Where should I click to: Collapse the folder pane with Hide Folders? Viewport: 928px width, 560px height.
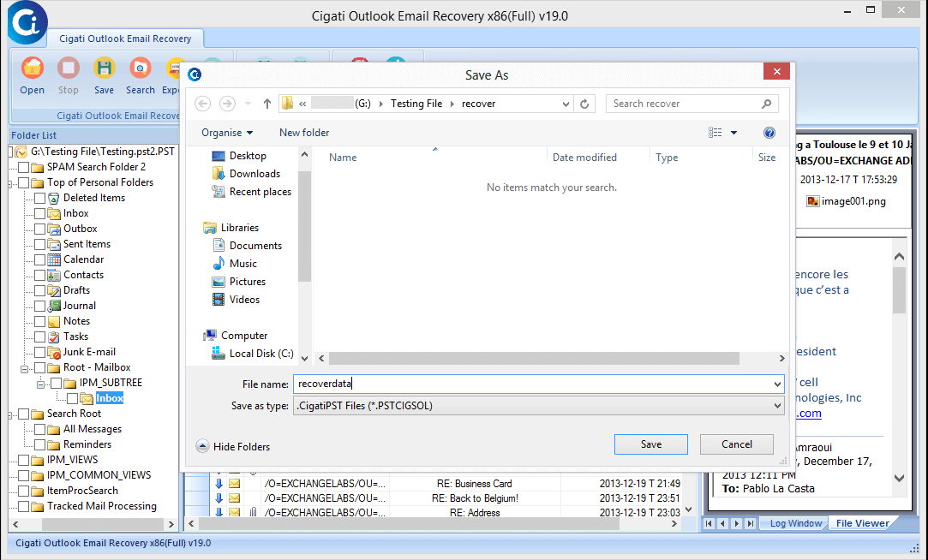tap(232, 446)
